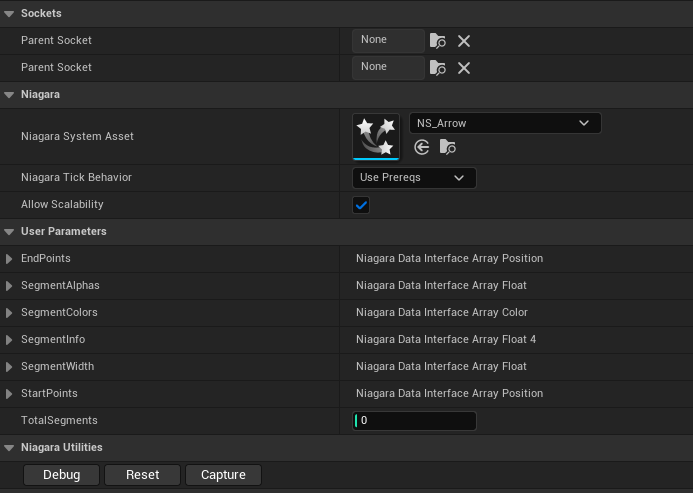Expand the SegmentWidth parameter

(9, 367)
